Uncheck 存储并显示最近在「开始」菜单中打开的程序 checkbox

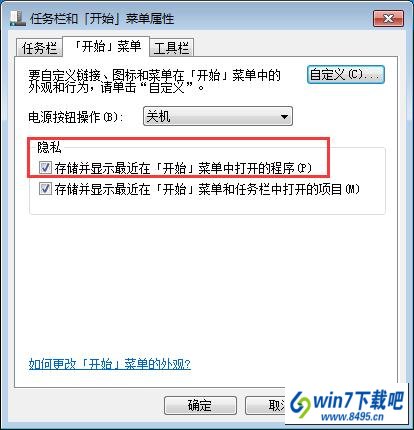point(45,168)
